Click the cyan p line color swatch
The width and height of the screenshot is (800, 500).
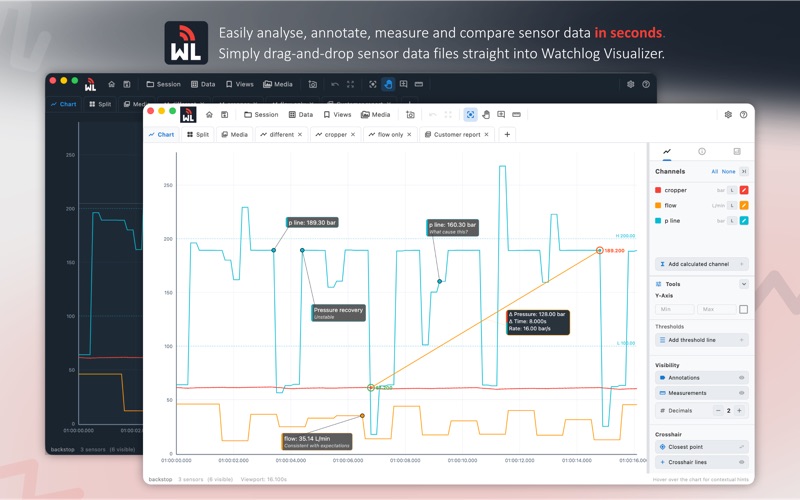[658, 221]
